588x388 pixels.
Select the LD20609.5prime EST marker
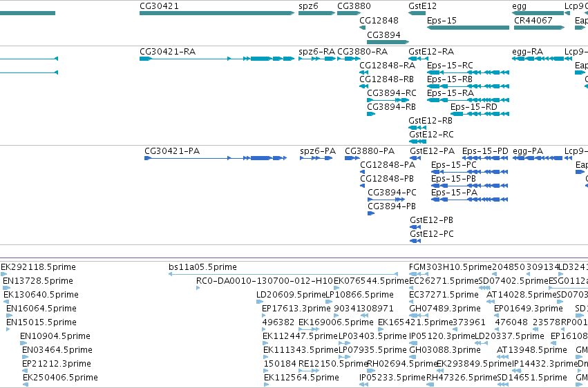(x=260, y=302)
